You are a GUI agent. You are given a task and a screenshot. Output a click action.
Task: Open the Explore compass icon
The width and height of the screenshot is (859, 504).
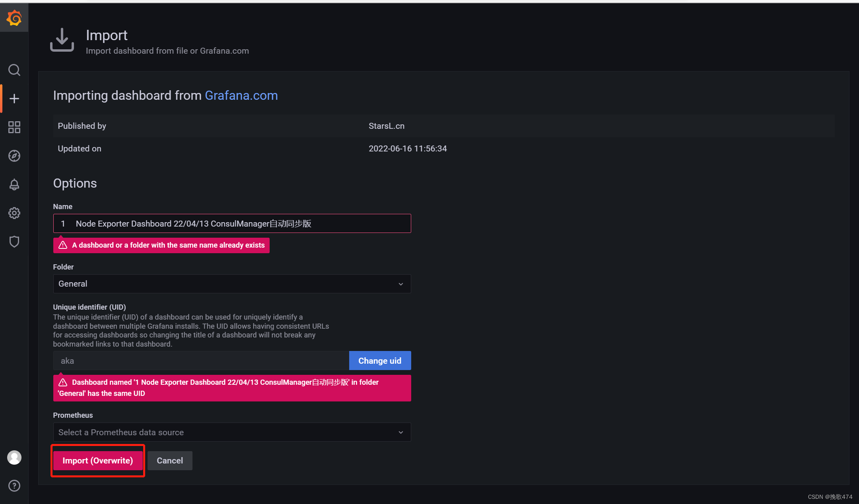(14, 156)
